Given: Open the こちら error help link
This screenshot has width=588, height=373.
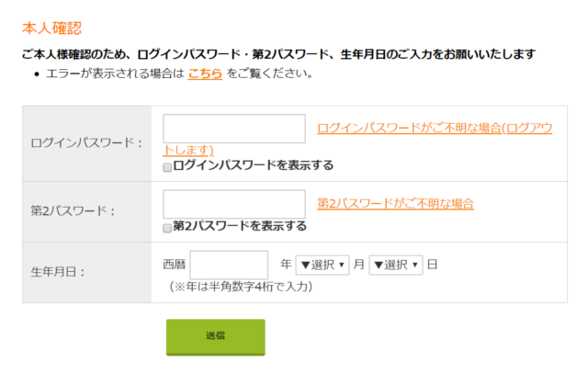Looking at the screenshot, I should (x=205, y=73).
